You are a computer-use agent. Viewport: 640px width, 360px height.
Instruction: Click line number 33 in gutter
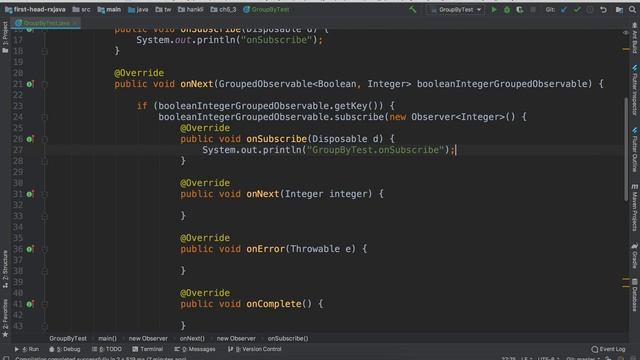click(18, 216)
